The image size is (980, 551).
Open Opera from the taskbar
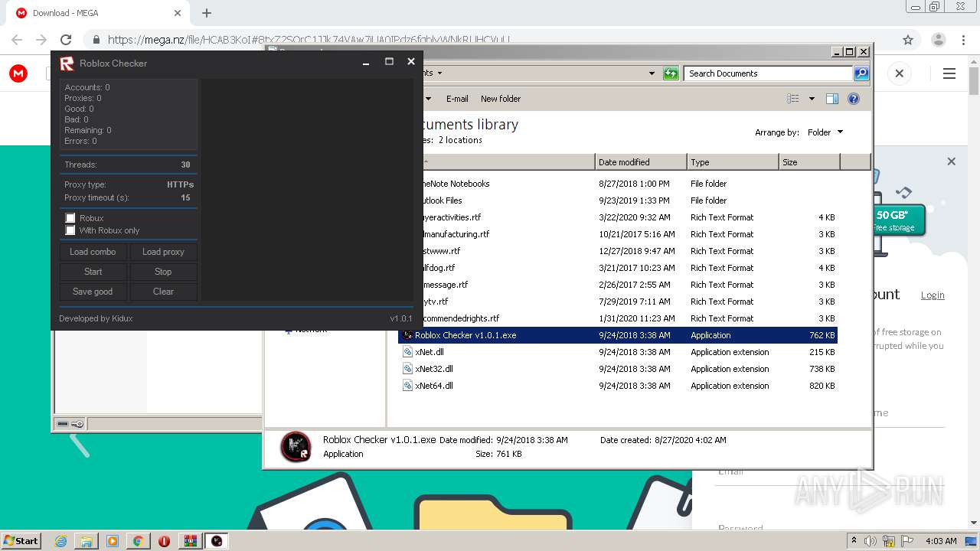coord(164,541)
